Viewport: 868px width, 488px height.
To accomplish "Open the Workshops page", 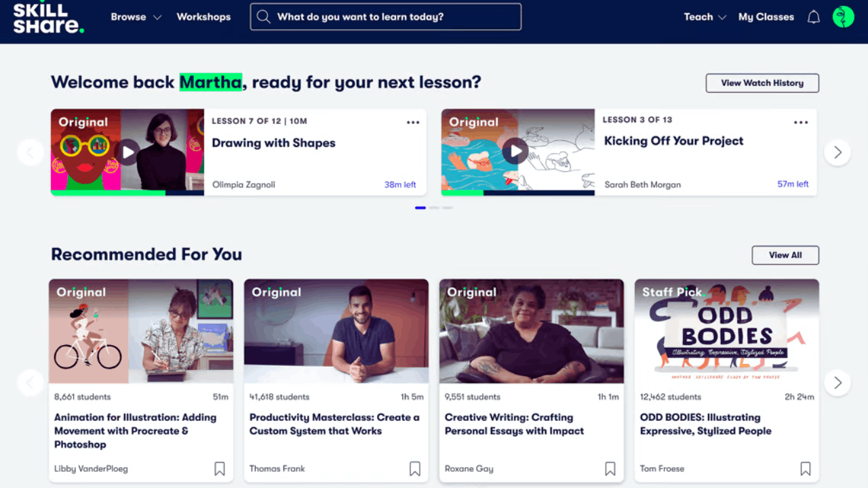I will click(203, 17).
